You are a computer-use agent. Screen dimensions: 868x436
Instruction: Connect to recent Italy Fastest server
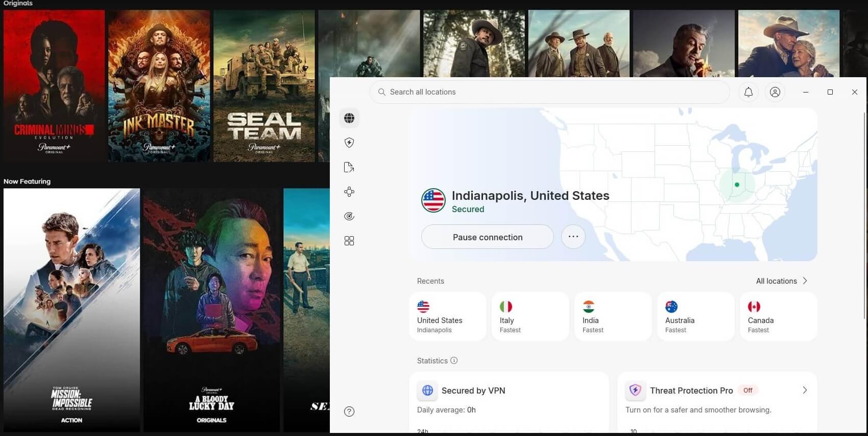tap(531, 316)
